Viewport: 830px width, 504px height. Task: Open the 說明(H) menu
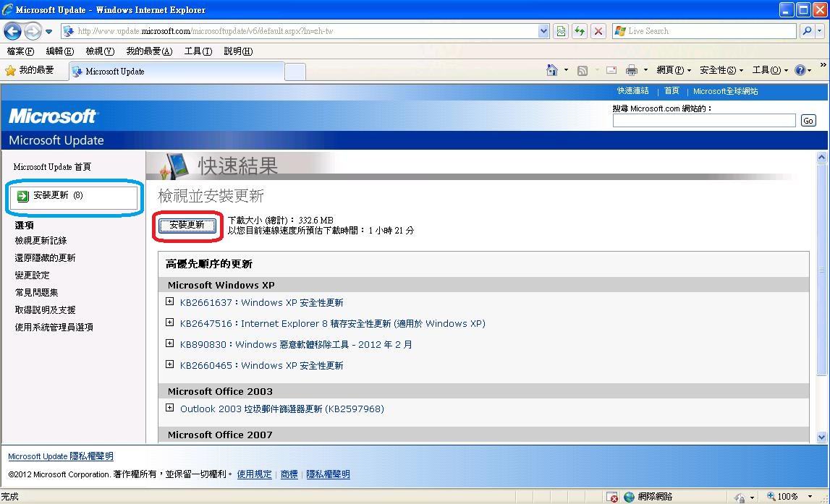point(238,51)
